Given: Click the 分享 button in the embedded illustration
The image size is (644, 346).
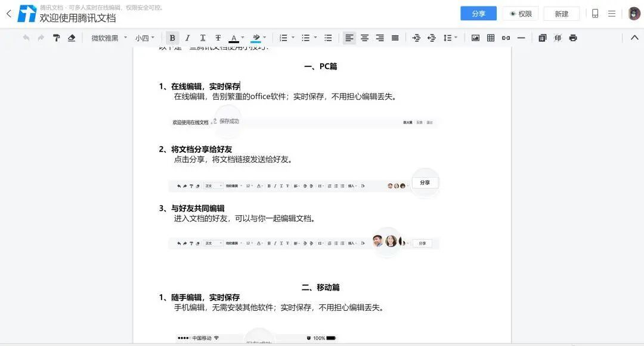Looking at the screenshot, I should (425, 183).
